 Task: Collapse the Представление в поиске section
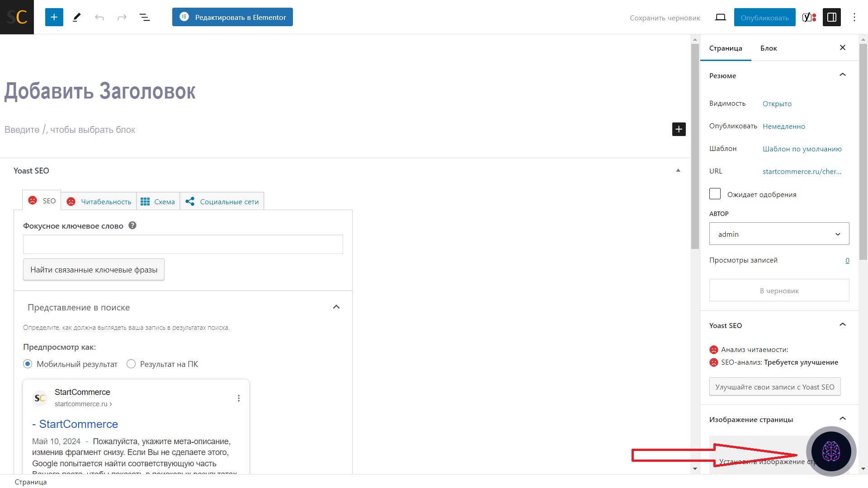click(x=336, y=307)
